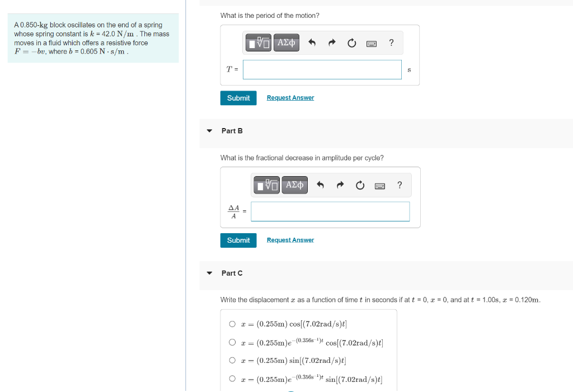This screenshot has height=392, width=573.
Task: Open keyboard shortcuts in Part B toolbar
Action: coord(380,186)
